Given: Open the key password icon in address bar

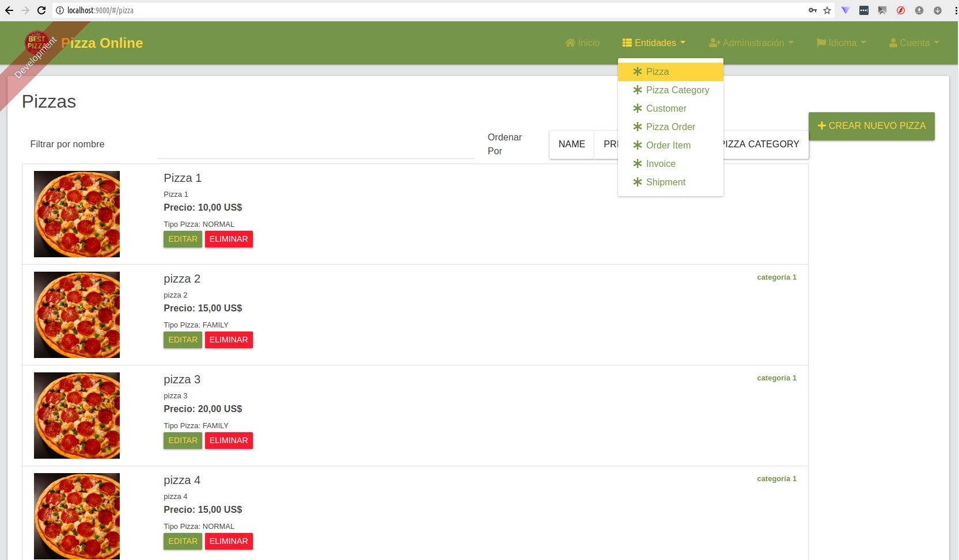Looking at the screenshot, I should pos(812,10).
